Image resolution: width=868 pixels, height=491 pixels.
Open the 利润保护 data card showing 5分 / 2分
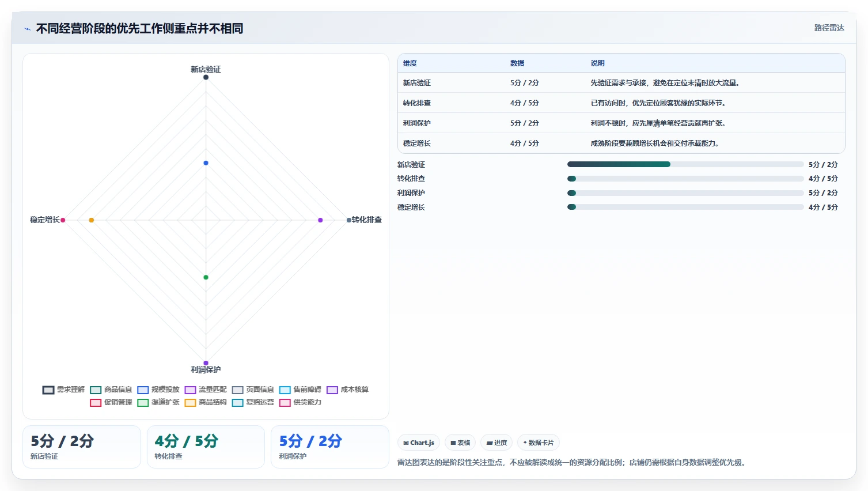(330, 447)
